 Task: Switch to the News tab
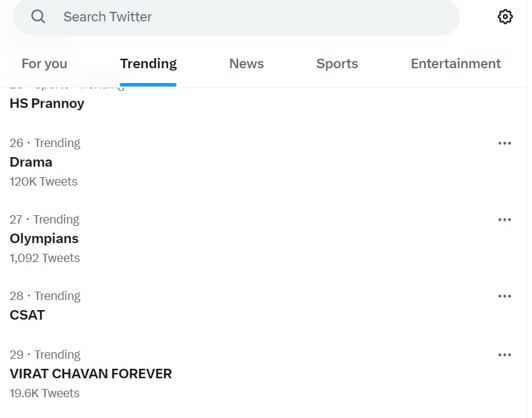pos(246,63)
